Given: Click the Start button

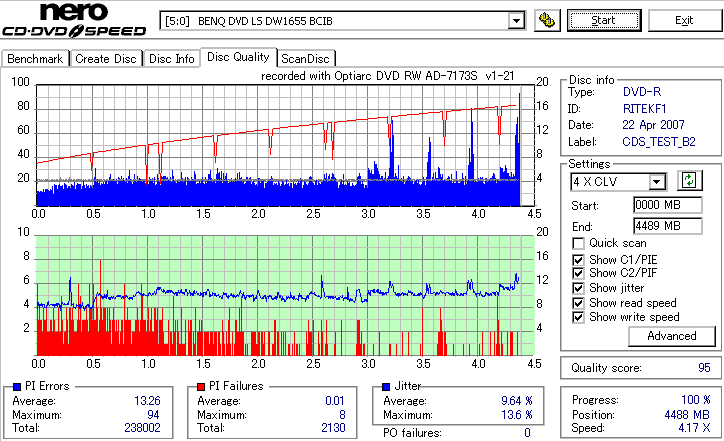Looking at the screenshot, I should click(x=604, y=20).
